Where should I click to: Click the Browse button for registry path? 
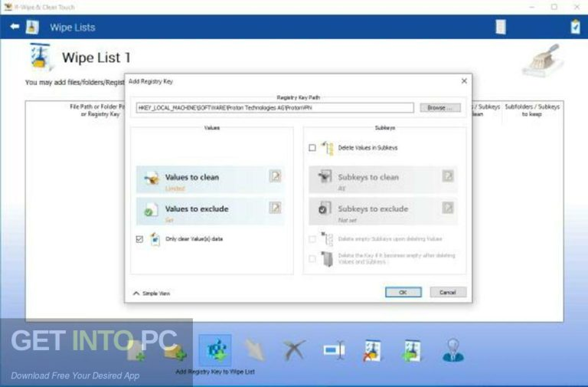coord(439,108)
